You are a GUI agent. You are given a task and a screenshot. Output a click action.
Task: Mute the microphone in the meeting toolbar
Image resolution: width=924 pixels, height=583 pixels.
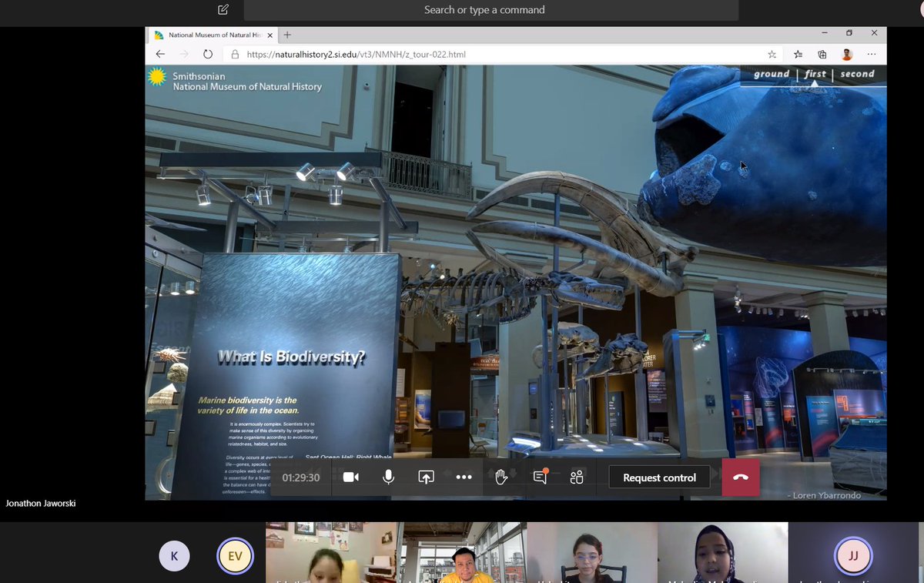(389, 477)
